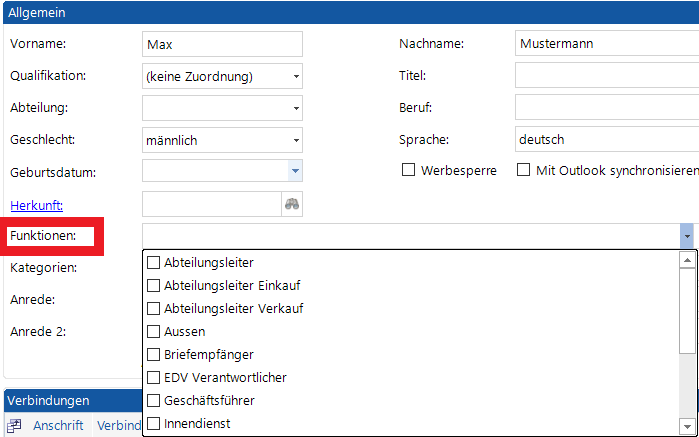The width and height of the screenshot is (699, 437).
Task: Focus the Titel text field
Action: pos(606,76)
